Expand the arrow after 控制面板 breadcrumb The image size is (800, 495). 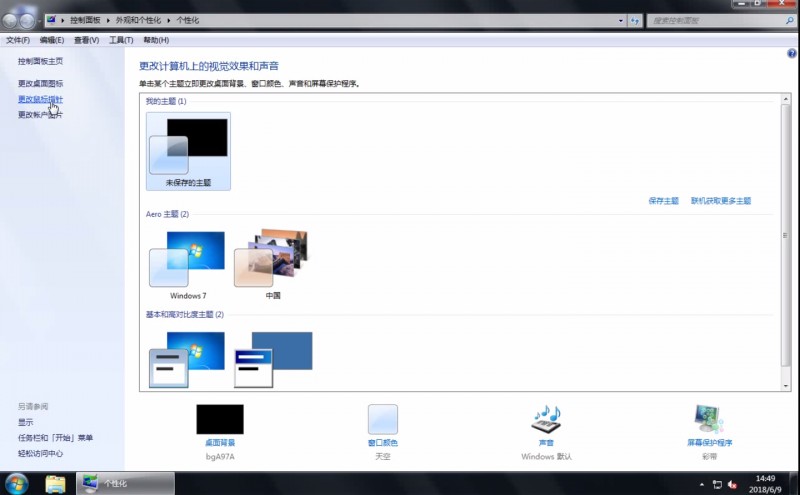(108, 20)
